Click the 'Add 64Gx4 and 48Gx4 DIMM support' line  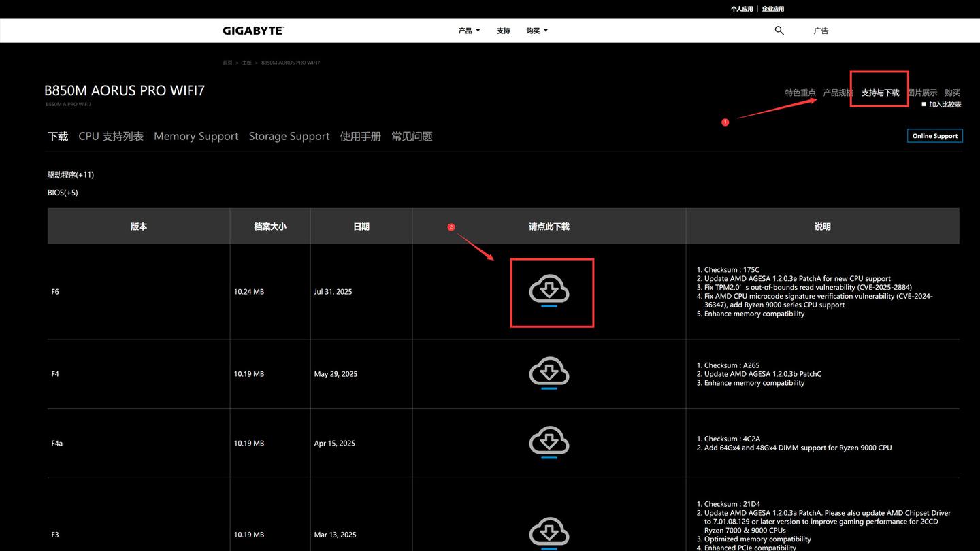pos(798,448)
